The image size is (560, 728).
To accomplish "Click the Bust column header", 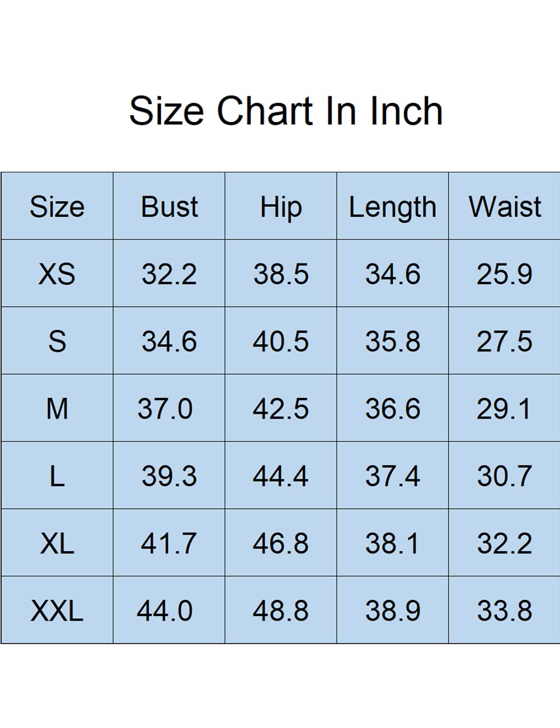I will tap(169, 206).
